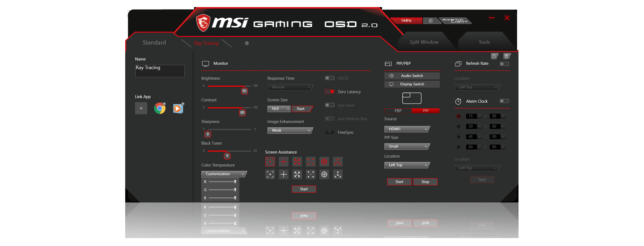Select the white four-arrow crosshair
The height and width of the screenshot is (246, 644).
297,174
